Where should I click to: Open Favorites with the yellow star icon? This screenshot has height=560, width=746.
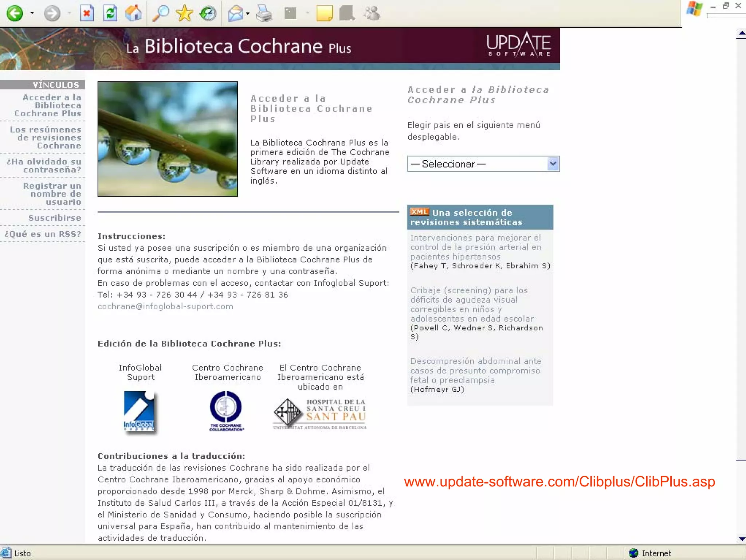click(184, 13)
